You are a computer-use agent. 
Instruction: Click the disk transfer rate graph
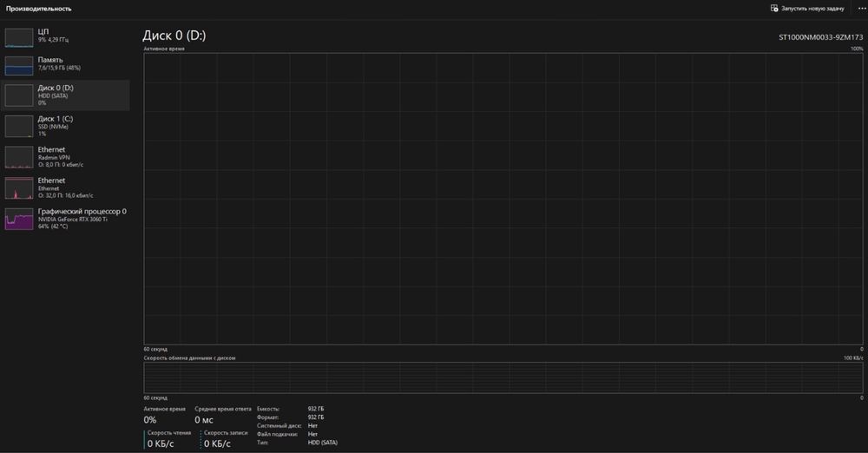point(503,377)
